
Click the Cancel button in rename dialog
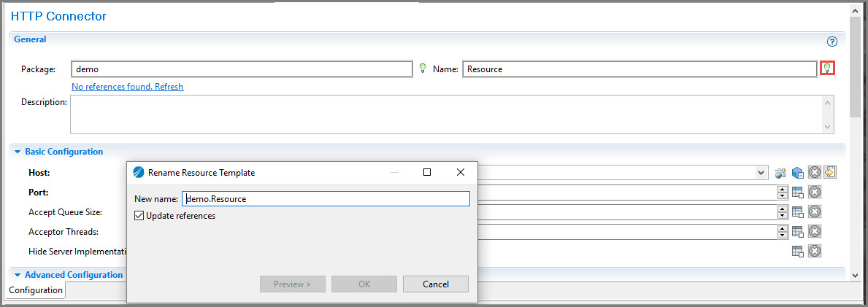(436, 284)
